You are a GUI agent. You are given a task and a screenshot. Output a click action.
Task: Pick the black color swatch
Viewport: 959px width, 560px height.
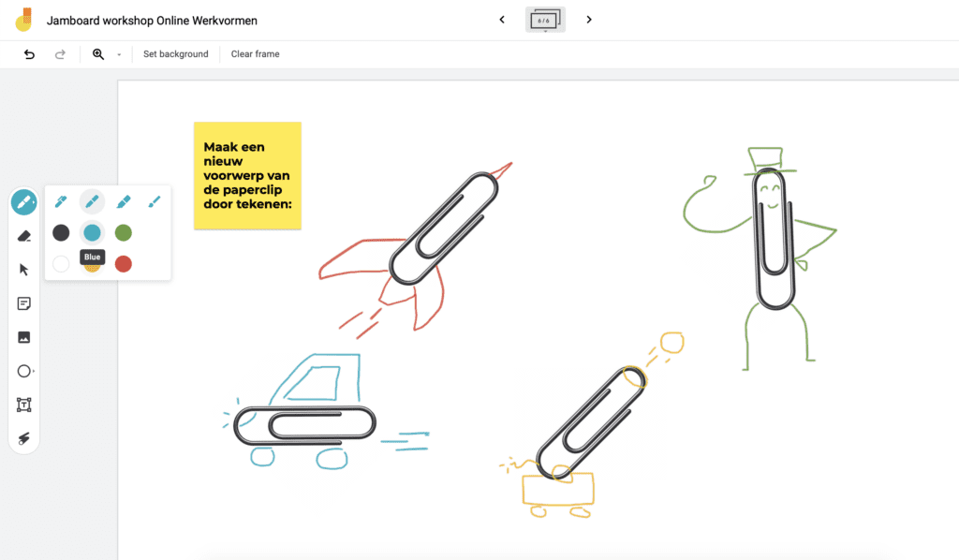[61, 233]
